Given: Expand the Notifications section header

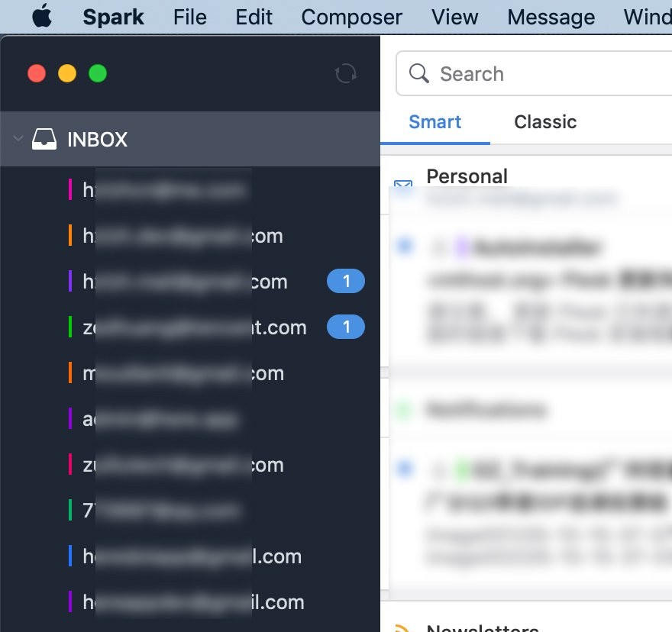Looking at the screenshot, I should pos(486,410).
